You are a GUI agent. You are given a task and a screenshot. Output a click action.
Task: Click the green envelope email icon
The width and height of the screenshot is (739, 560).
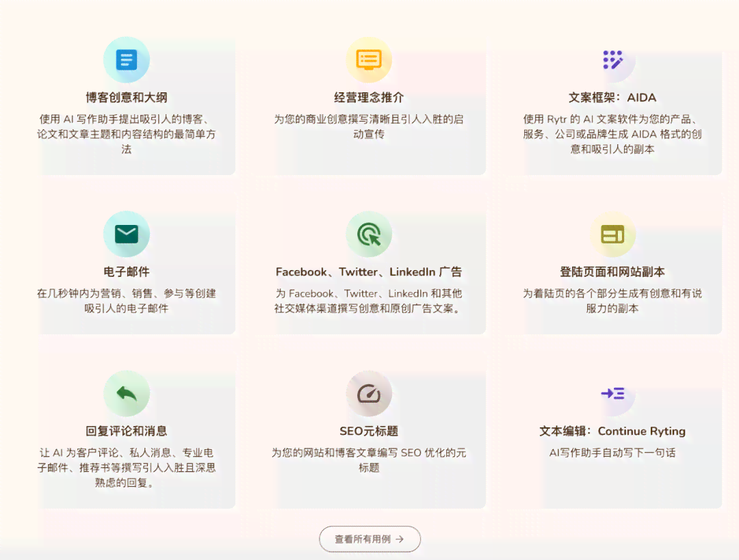click(127, 234)
